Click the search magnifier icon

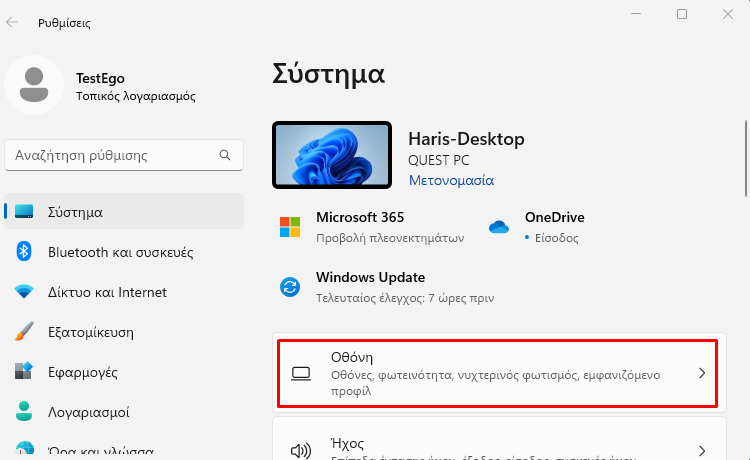click(x=225, y=155)
